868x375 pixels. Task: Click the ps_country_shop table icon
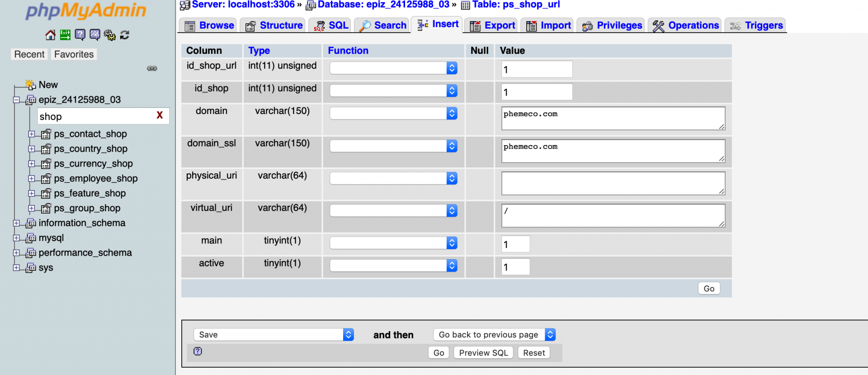(x=46, y=149)
